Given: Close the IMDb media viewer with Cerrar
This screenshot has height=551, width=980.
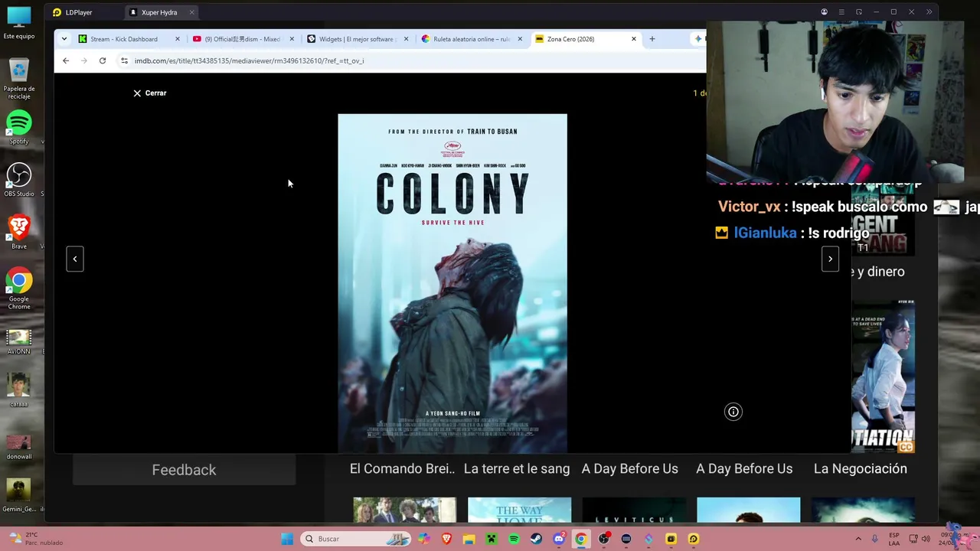Looking at the screenshot, I should [149, 93].
